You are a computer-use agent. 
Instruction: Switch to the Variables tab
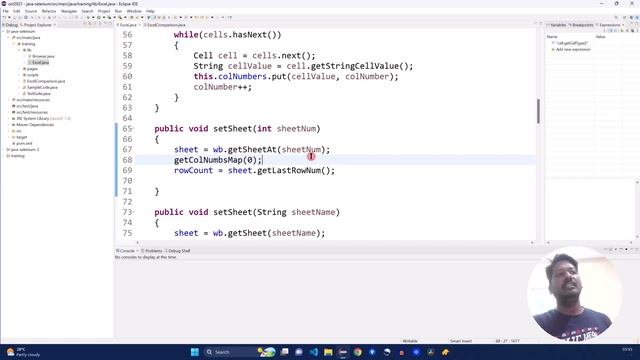pos(558,25)
